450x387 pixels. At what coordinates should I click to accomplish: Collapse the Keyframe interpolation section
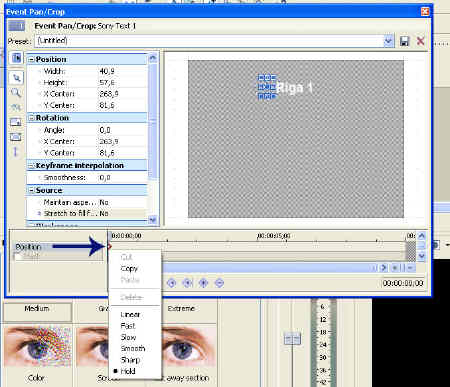click(x=32, y=166)
